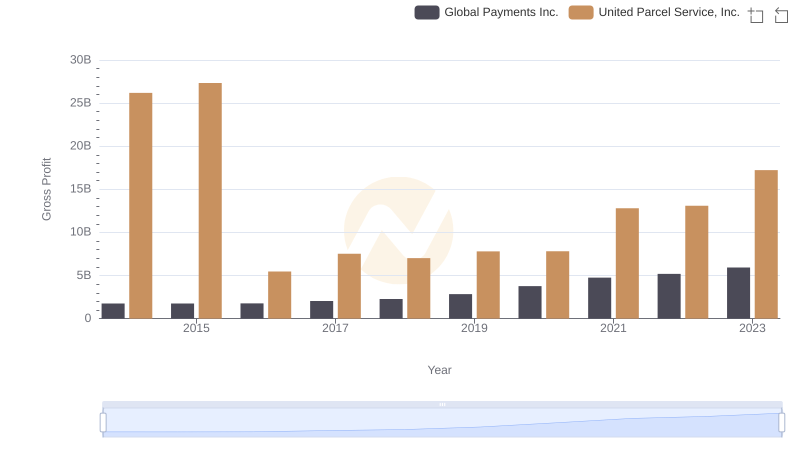This screenshot has width=800, height=461.
Task: Click the 2021 x-axis label
Action: (x=613, y=328)
